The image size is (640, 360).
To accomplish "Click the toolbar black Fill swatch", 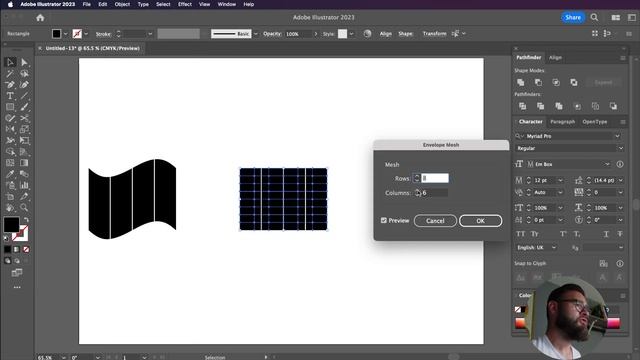I will pos(11,224).
